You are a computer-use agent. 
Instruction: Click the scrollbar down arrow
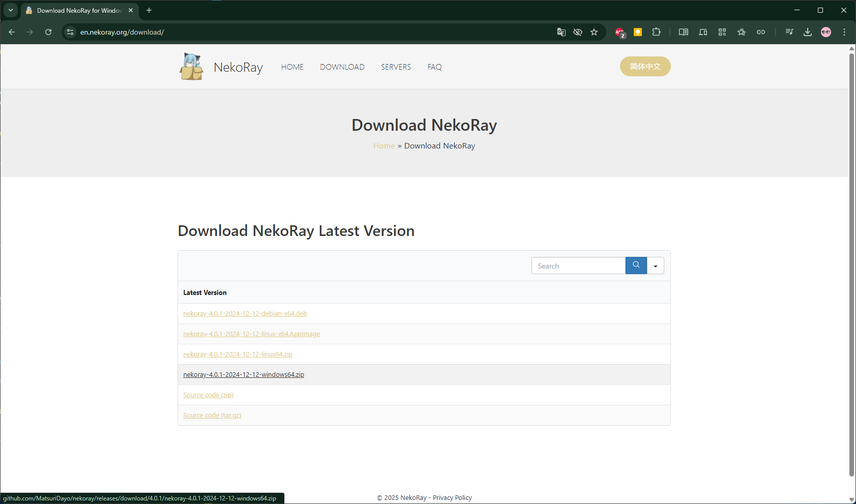[851, 499]
